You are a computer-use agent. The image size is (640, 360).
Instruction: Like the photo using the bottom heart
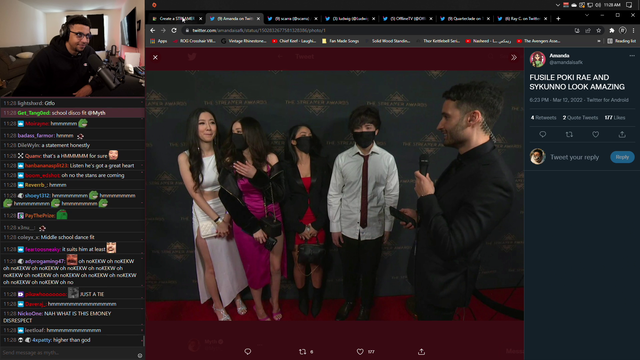(x=360, y=351)
